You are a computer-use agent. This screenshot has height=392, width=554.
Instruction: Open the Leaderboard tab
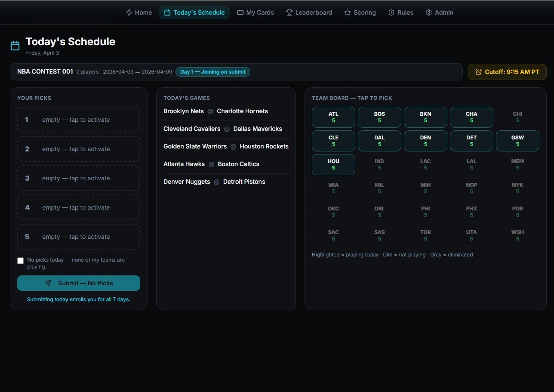click(x=309, y=12)
